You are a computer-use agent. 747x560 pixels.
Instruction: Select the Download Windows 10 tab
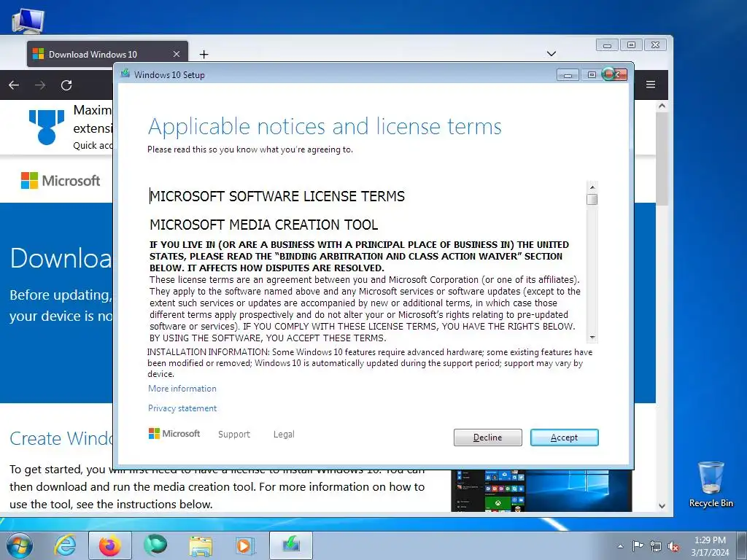(x=107, y=54)
